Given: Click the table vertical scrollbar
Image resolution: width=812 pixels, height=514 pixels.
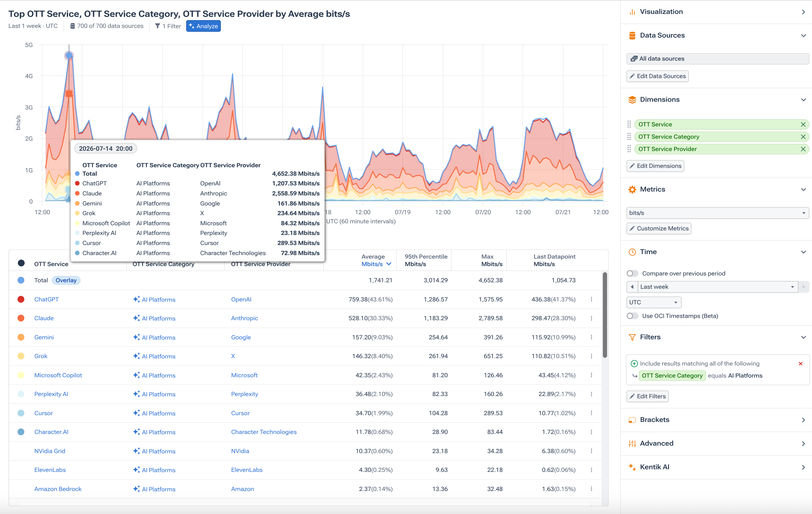Looking at the screenshot, I should pyautogui.click(x=605, y=315).
